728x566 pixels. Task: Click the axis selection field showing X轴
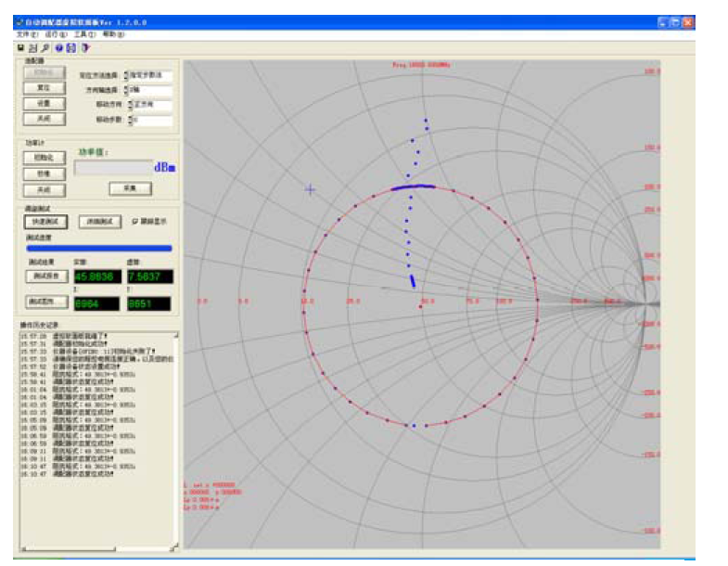point(150,90)
